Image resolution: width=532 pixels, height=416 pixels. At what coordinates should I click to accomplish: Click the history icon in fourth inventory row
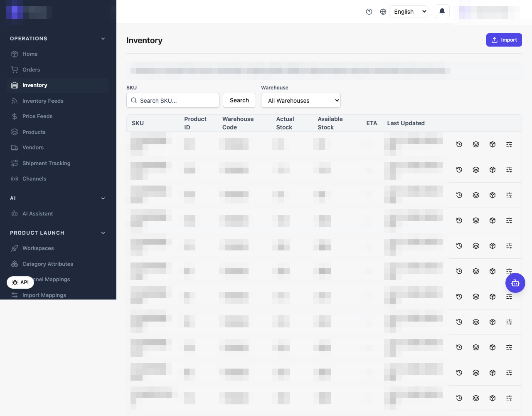(x=459, y=220)
